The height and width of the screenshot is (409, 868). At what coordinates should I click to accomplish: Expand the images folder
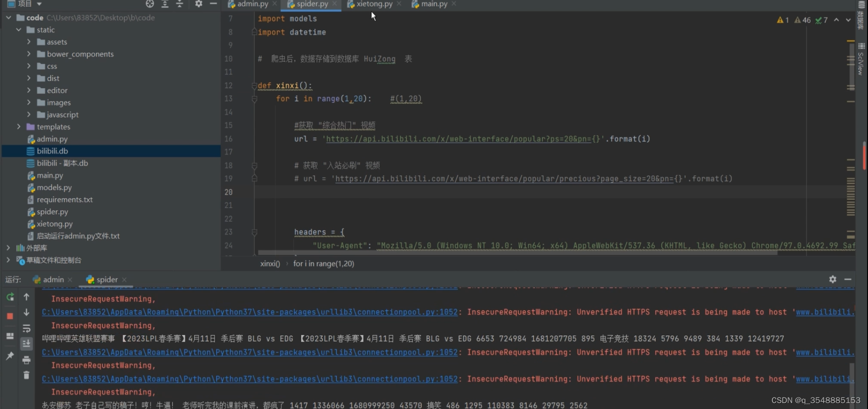click(29, 102)
